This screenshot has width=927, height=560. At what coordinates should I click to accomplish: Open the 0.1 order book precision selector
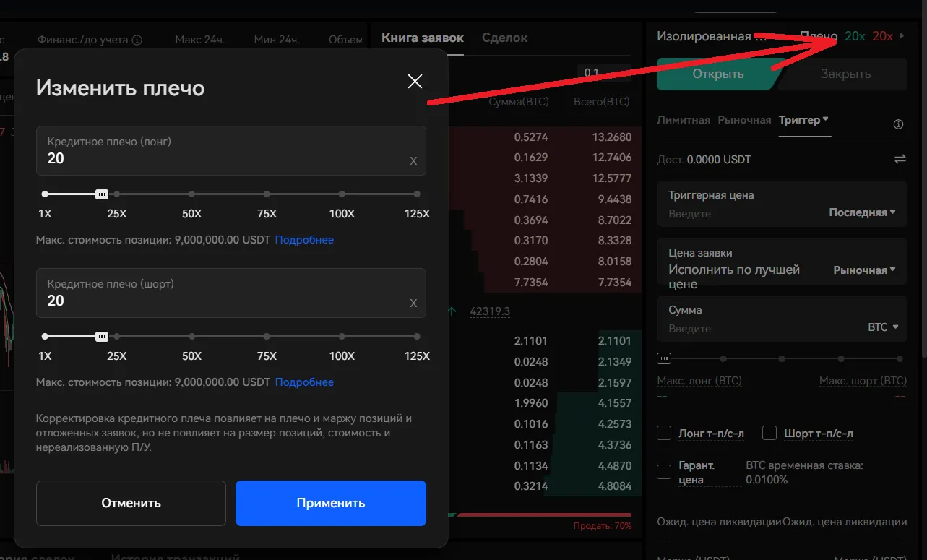[604, 73]
